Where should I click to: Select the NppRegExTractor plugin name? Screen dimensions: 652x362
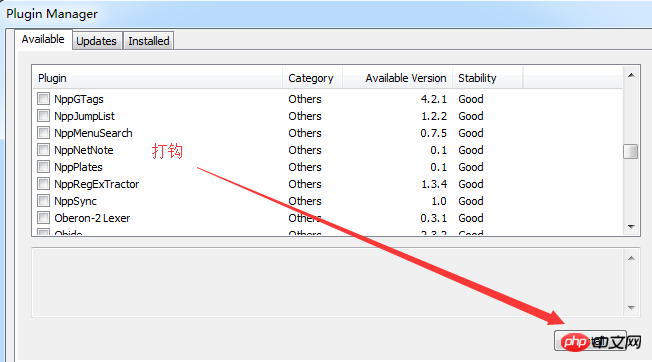(x=96, y=184)
